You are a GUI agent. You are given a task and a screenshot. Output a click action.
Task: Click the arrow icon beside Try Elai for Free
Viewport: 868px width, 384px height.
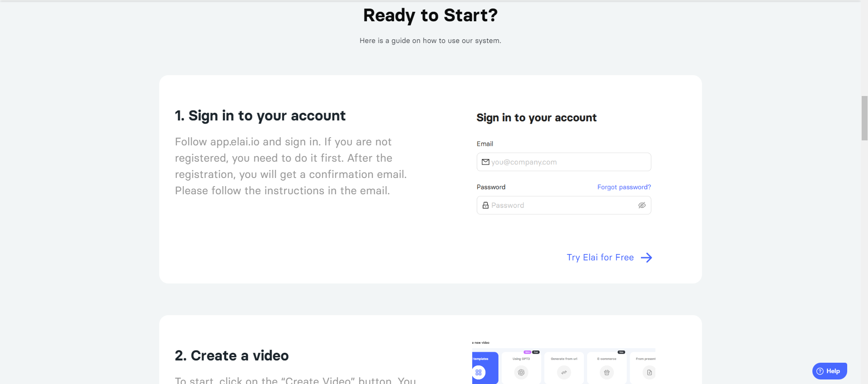646,258
